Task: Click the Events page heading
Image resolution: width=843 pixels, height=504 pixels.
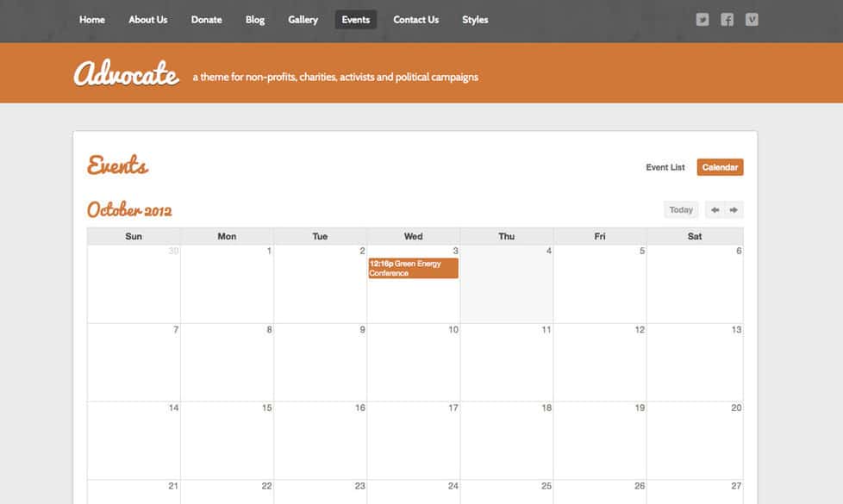Action: (117, 165)
